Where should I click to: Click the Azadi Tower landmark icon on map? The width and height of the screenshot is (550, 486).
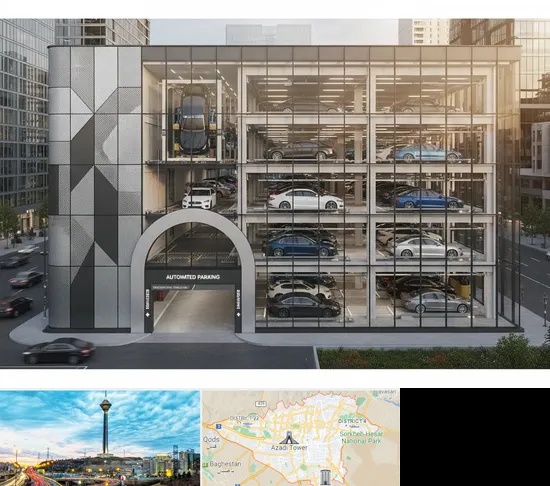[289, 438]
